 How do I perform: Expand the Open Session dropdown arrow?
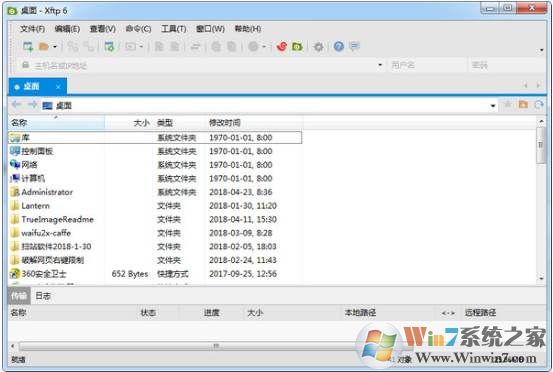coord(55,47)
